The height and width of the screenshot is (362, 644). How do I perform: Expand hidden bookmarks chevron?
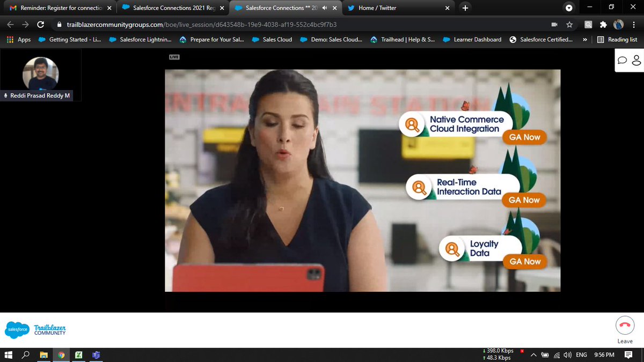click(584, 39)
